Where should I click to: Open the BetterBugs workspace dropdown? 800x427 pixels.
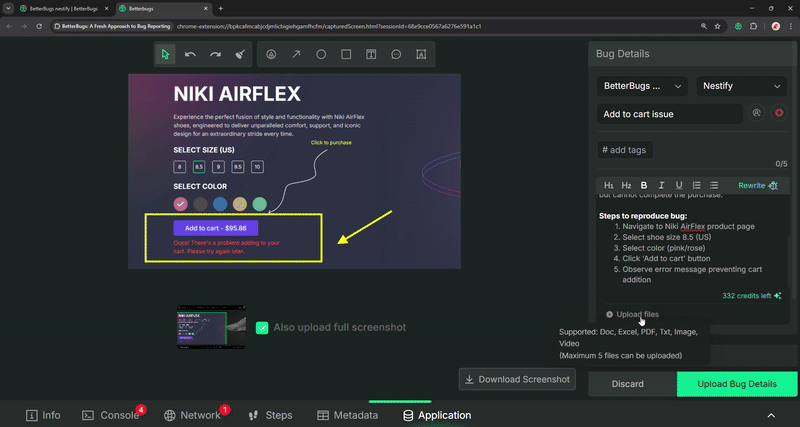coord(642,86)
